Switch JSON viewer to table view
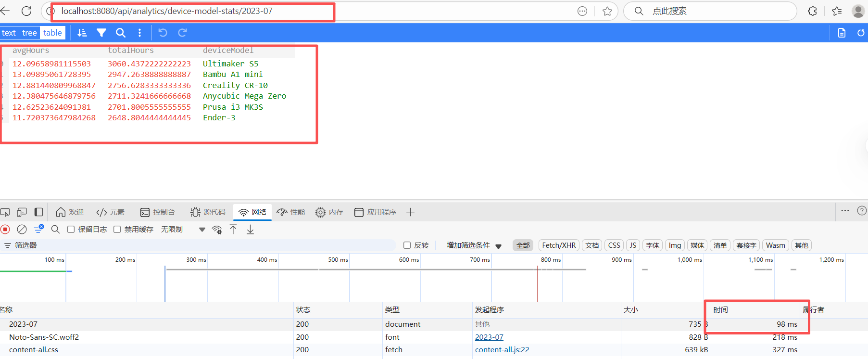Screen dimensions: 868x359 (x=52, y=33)
